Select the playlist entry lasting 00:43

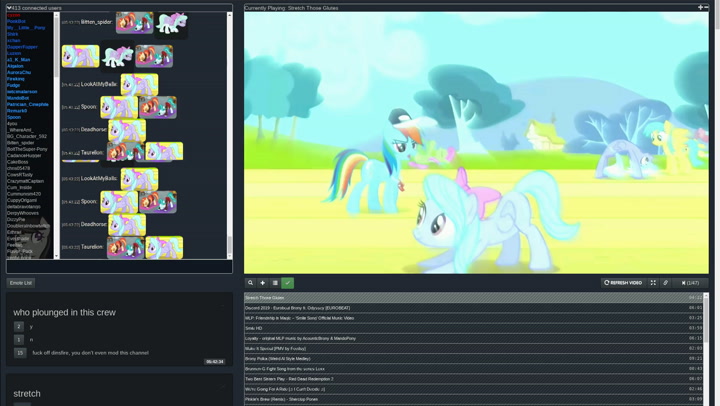[473, 369]
